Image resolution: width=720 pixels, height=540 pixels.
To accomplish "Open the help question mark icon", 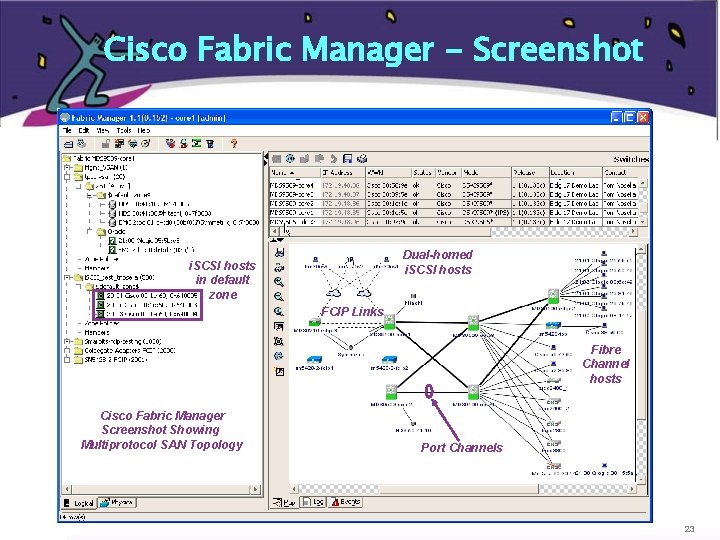I will coord(234,144).
